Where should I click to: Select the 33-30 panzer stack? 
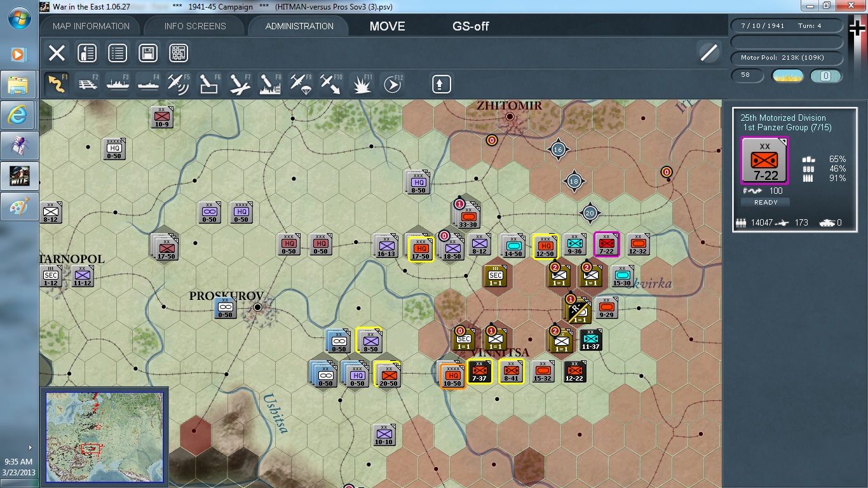[x=468, y=216]
